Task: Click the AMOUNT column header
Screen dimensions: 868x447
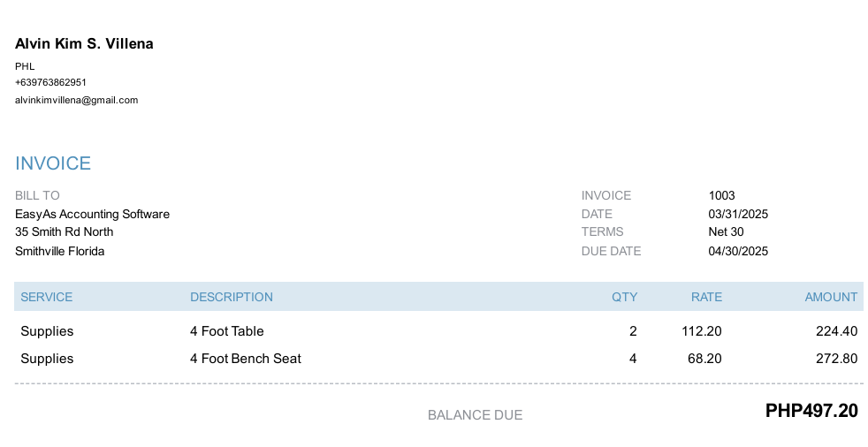Action: click(x=831, y=297)
